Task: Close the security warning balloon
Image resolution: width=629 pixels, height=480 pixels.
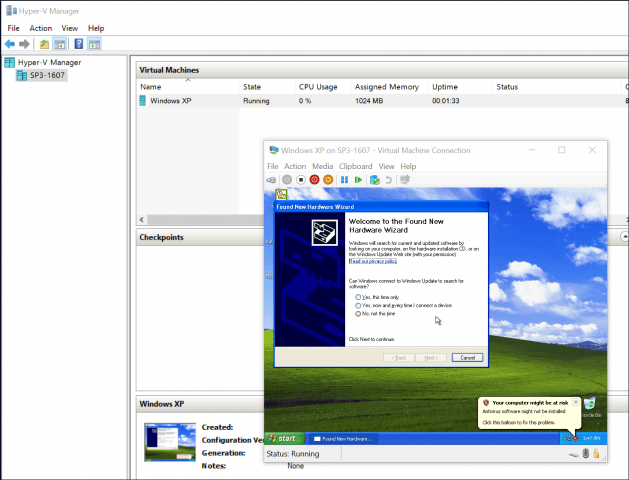Action: click(576, 402)
